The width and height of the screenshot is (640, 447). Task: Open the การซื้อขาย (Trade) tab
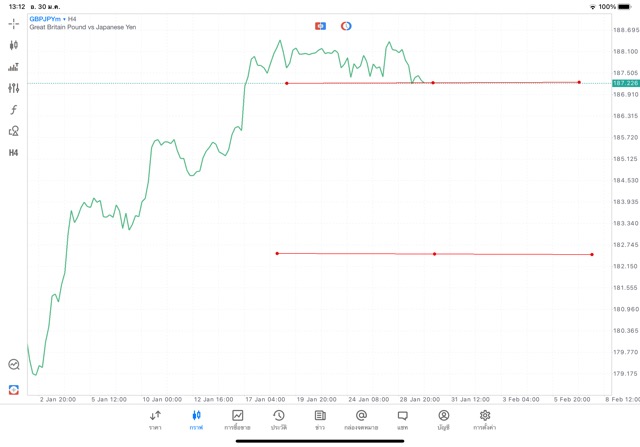(238, 420)
